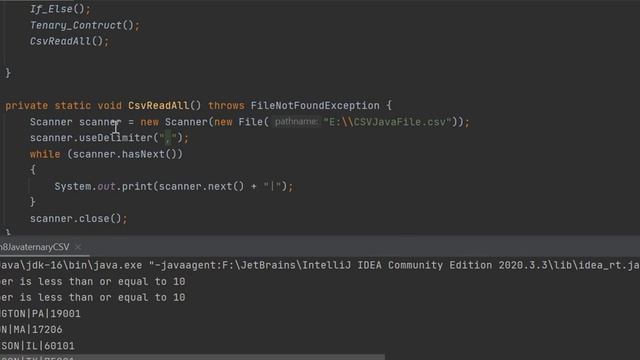Select the n8JavaternaryCSV run tab
This screenshot has height=360, width=640.
(35, 247)
